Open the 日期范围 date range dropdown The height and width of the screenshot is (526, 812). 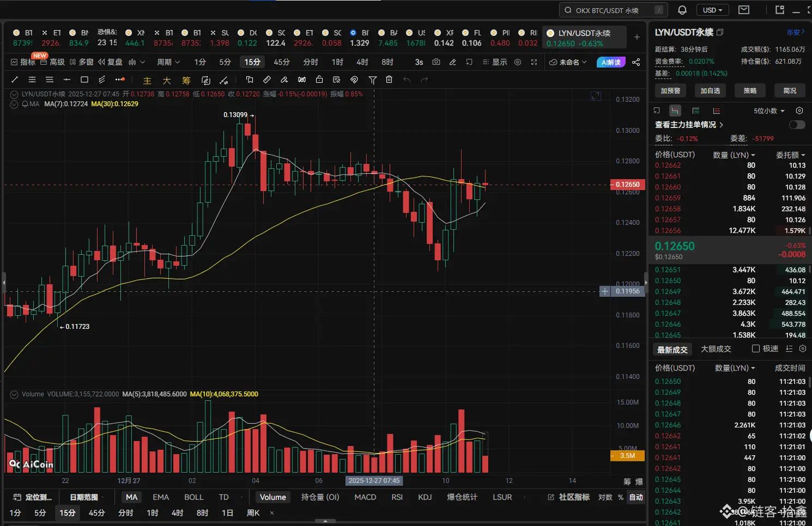click(x=87, y=497)
